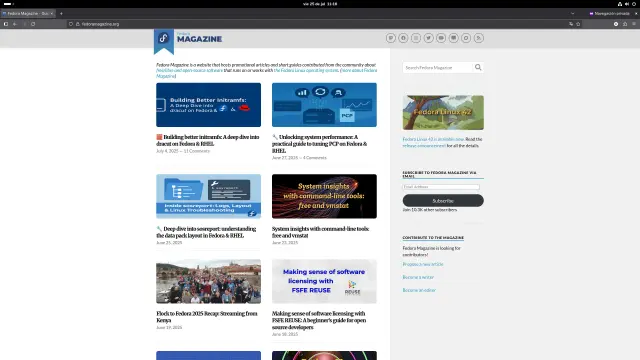Focus the Email Address field

pos(441,187)
